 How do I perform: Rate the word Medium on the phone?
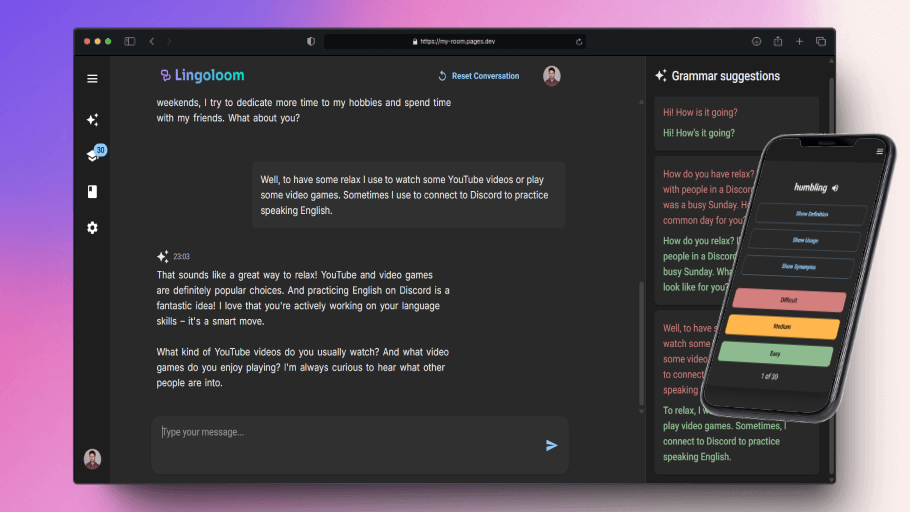pyautogui.click(x=782, y=326)
